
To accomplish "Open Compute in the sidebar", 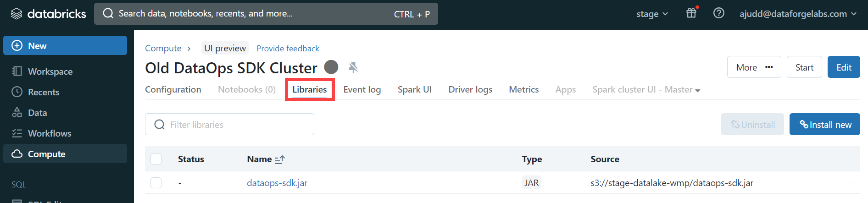I will 65,154.
